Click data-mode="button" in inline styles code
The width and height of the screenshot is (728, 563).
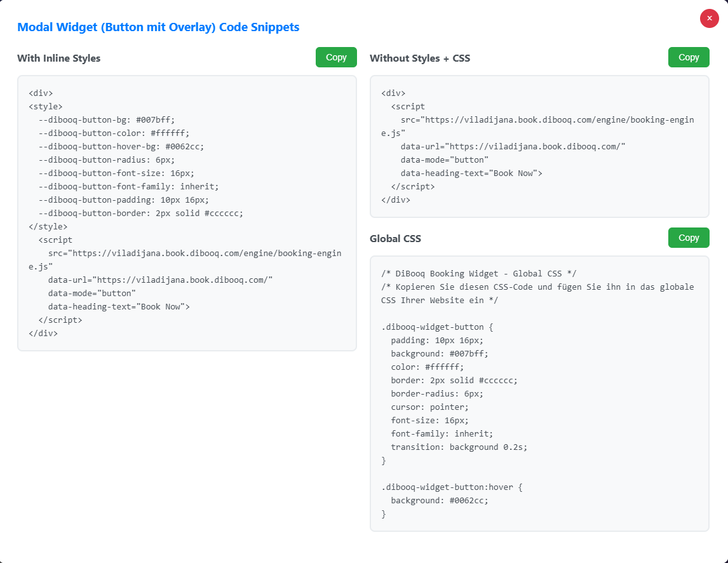pyautogui.click(x=92, y=293)
